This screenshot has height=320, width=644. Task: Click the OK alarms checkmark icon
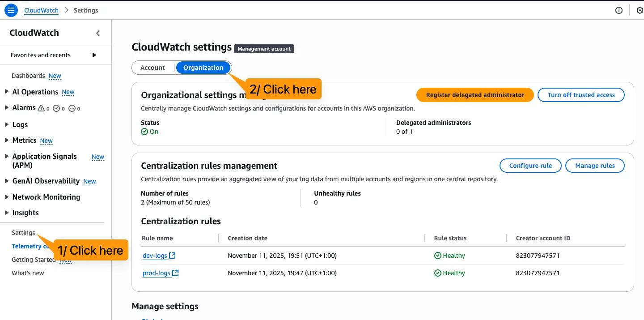click(56, 108)
